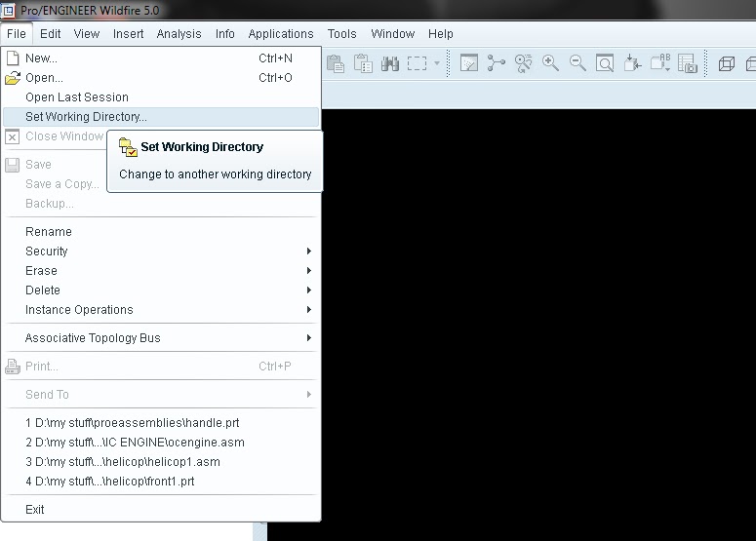The height and width of the screenshot is (541, 756).
Task: Open the File menu
Action: pyautogui.click(x=17, y=34)
